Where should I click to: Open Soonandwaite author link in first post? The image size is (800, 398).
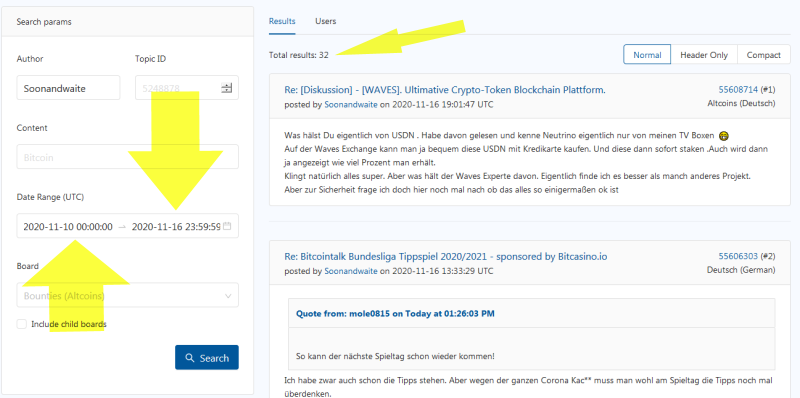[x=351, y=105]
